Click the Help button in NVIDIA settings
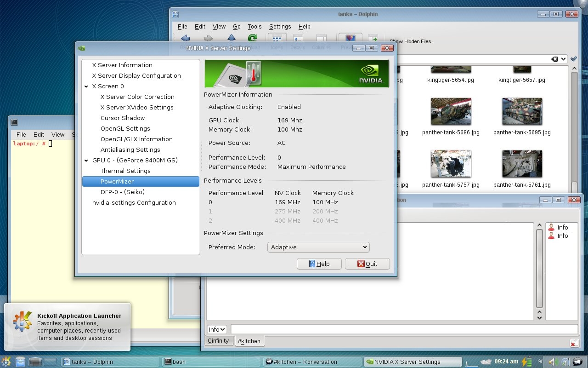The width and height of the screenshot is (588, 368). click(319, 264)
